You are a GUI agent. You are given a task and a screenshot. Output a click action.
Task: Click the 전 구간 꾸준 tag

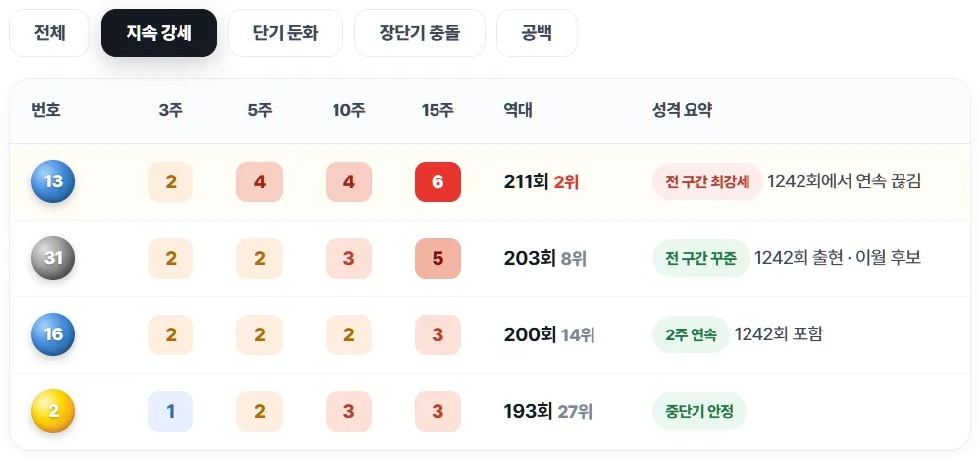pyautogui.click(x=700, y=258)
